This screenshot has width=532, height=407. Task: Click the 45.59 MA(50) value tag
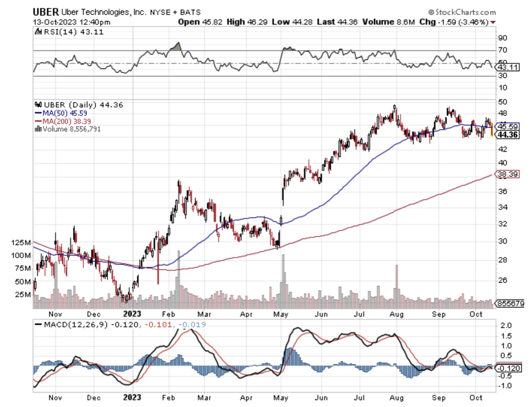coord(507,127)
